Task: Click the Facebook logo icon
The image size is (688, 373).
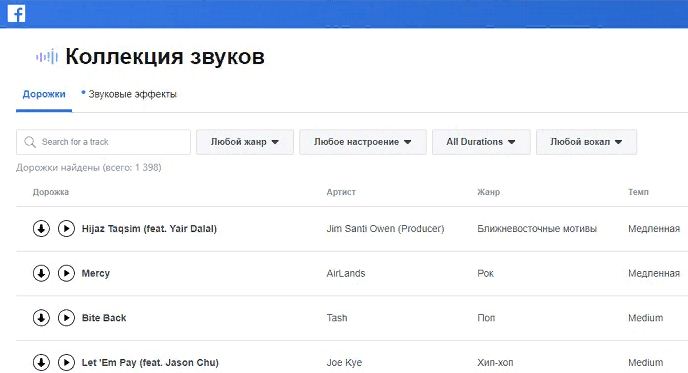Action: click(x=16, y=13)
